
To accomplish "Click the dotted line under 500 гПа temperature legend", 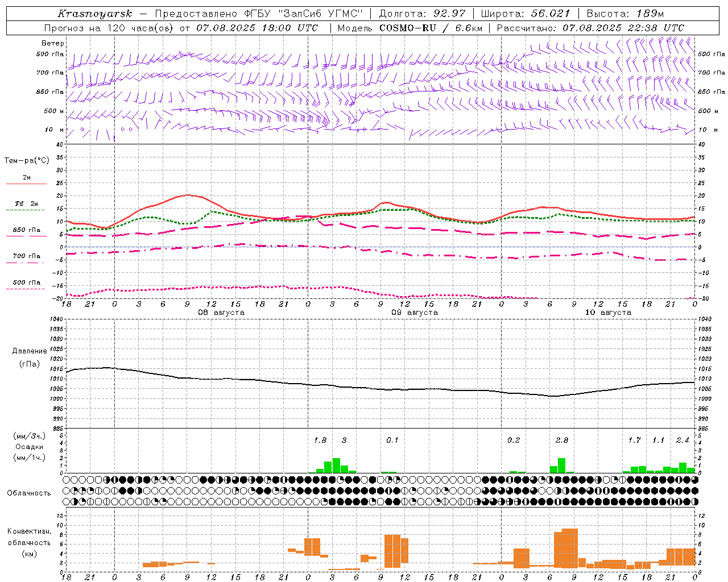I will coord(26,289).
